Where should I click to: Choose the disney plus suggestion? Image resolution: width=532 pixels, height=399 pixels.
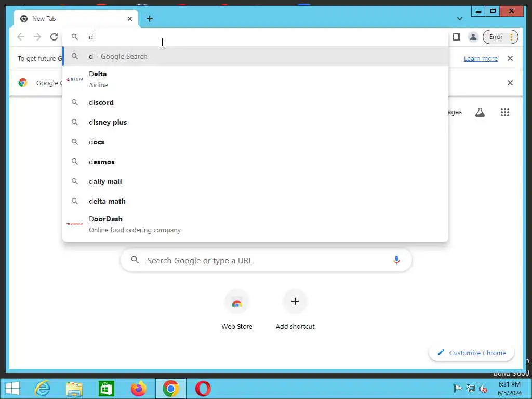[255, 122]
